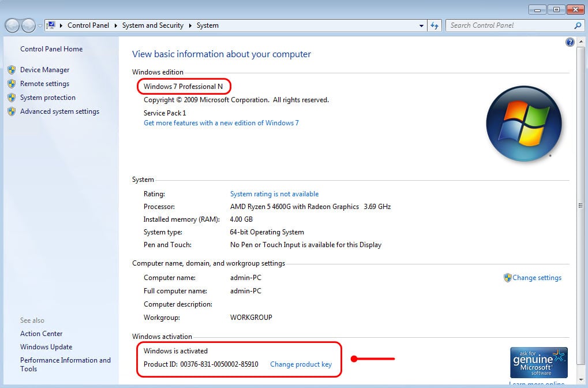Click Change product key link
588x388 pixels.
click(x=301, y=364)
